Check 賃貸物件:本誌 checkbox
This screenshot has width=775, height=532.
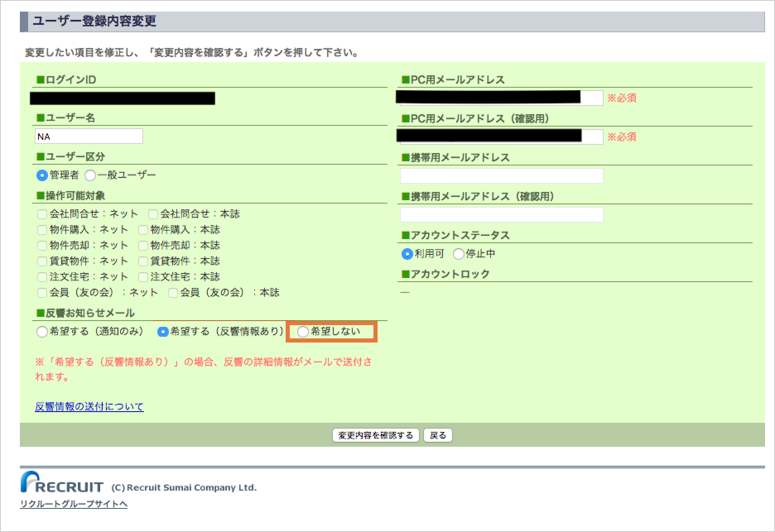pyautogui.click(x=143, y=261)
